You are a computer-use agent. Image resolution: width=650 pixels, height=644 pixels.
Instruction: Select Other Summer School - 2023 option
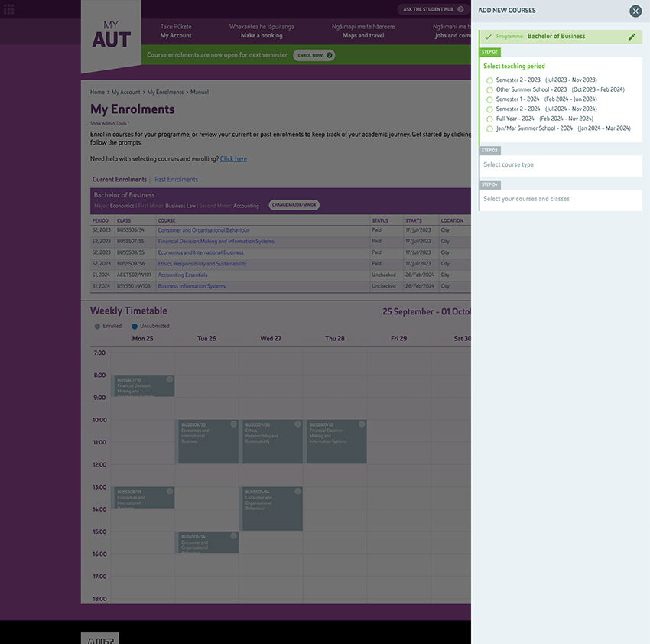(489, 90)
